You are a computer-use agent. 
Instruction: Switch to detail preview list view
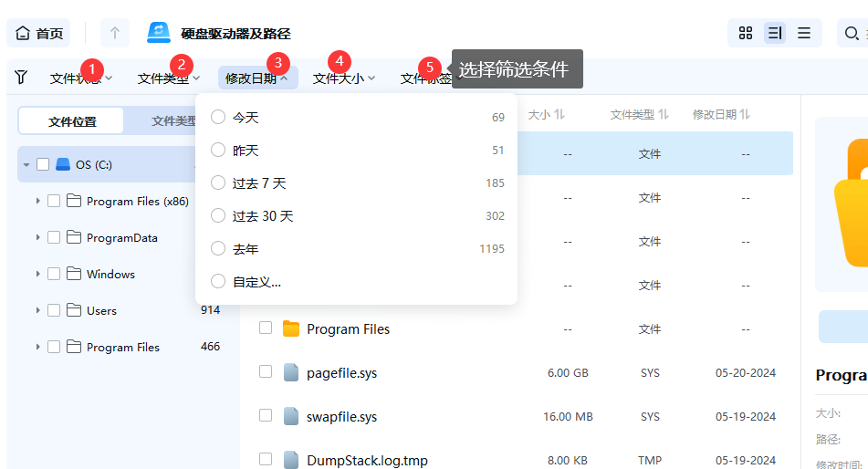[775, 33]
